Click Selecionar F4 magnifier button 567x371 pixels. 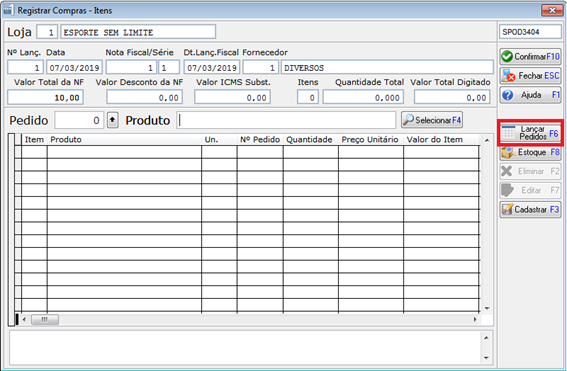(x=432, y=120)
